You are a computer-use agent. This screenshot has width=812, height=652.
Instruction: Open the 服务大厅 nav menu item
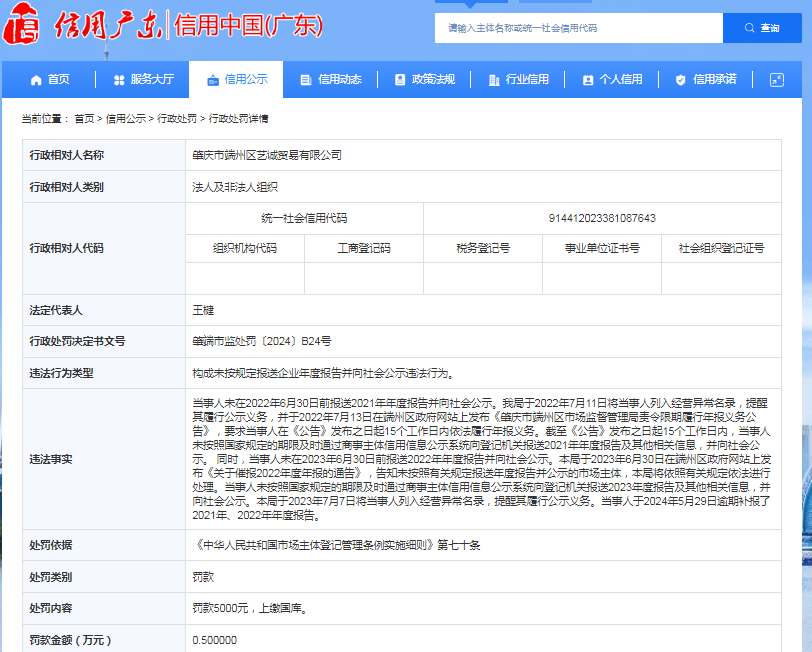[144, 79]
